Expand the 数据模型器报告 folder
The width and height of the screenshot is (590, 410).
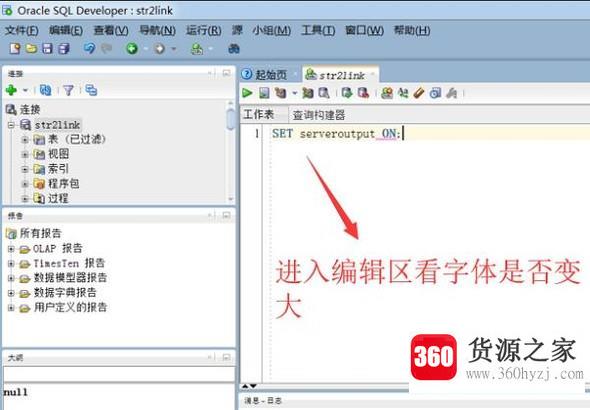11,278
